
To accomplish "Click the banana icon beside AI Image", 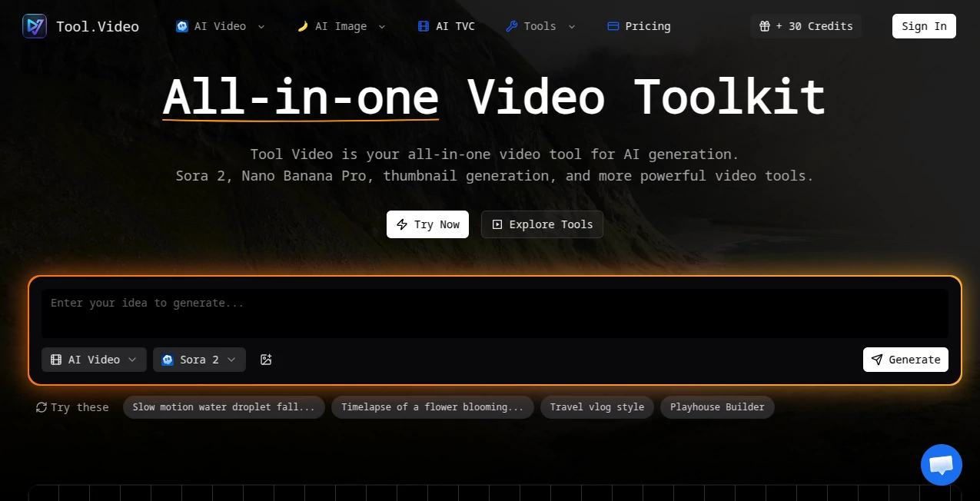I will [303, 26].
